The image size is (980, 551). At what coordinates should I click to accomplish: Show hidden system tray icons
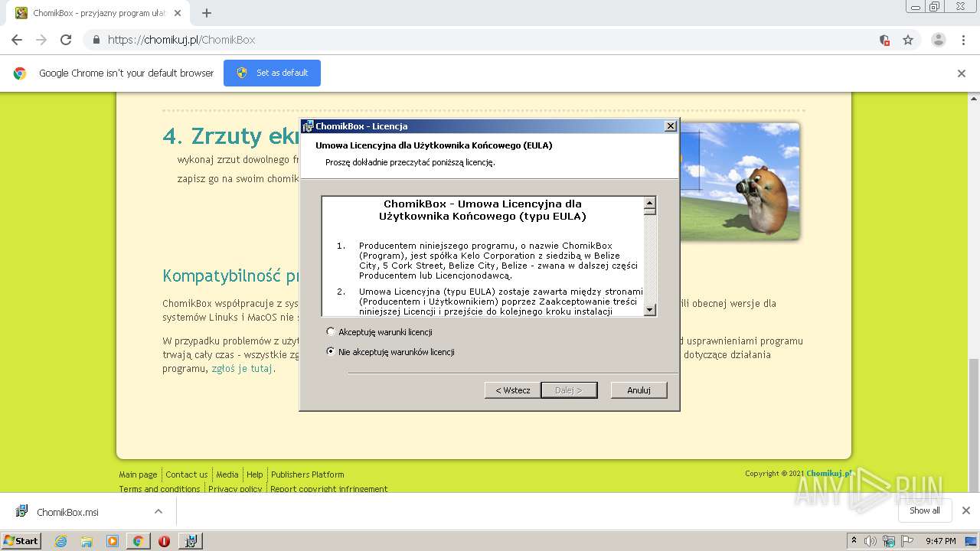pyautogui.click(x=854, y=541)
